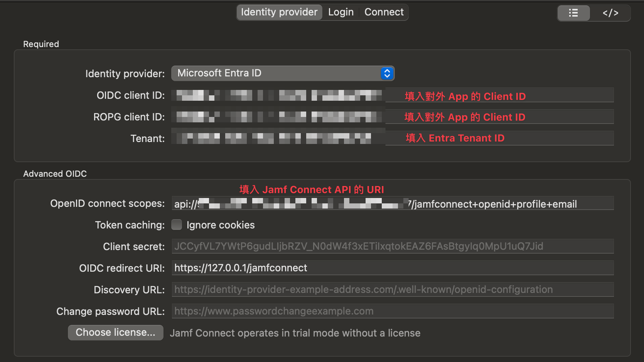This screenshot has width=644, height=362.
Task: Switch to XML code view icon
Action: tap(610, 13)
